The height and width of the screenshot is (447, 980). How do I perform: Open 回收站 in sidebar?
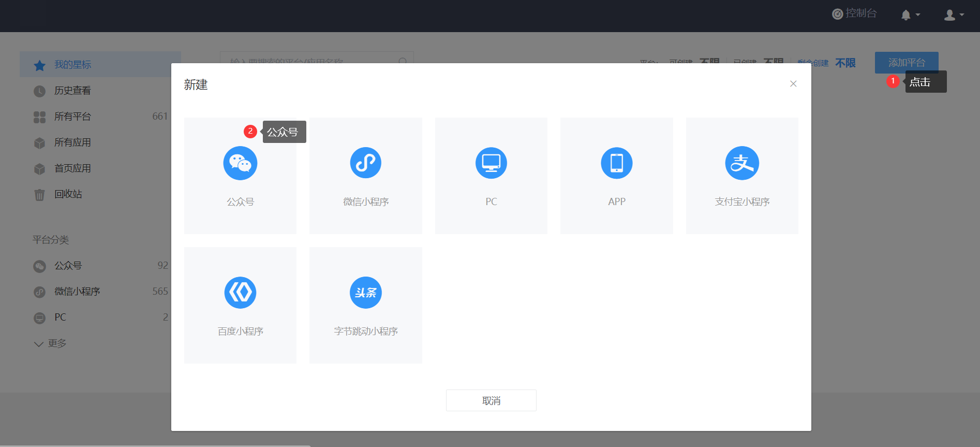tap(100, 194)
